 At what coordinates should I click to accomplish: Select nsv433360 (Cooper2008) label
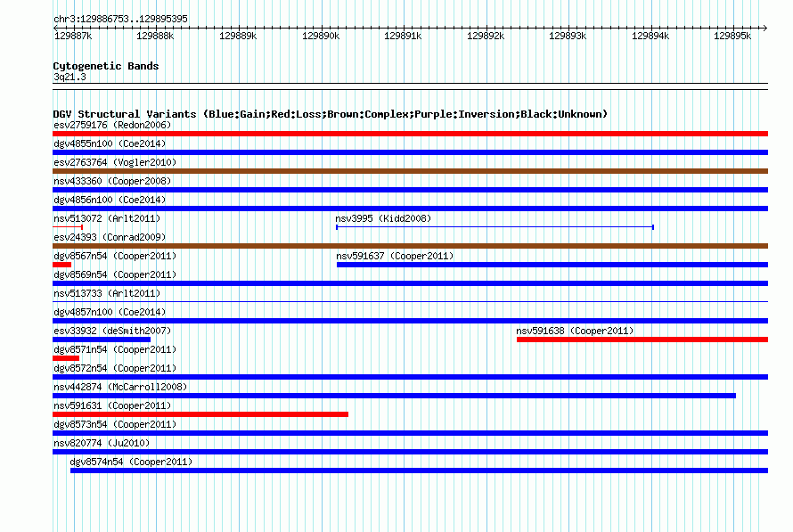112,181
